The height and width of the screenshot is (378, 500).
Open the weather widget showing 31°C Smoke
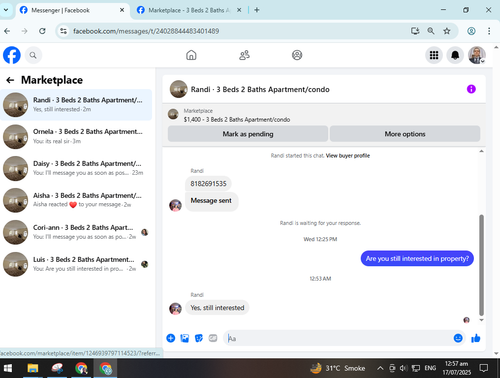(337, 368)
